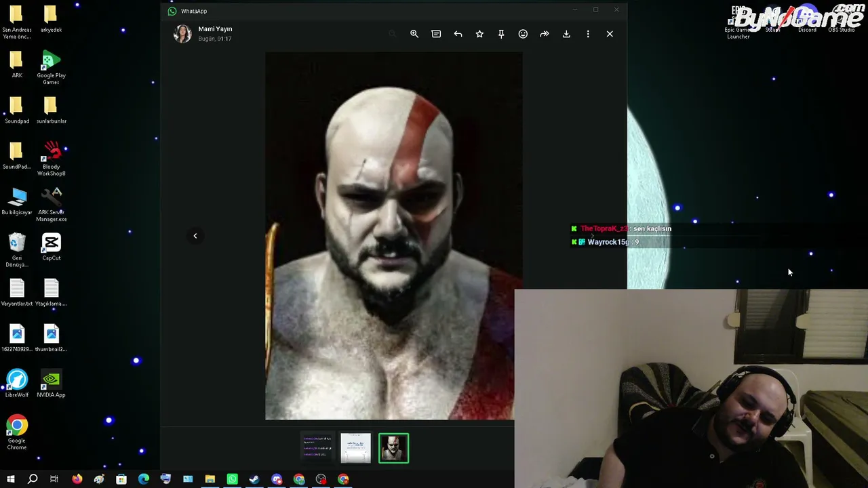Select the 1622743929 image file on desktop
This screenshot has height=488, width=868.
(16, 339)
